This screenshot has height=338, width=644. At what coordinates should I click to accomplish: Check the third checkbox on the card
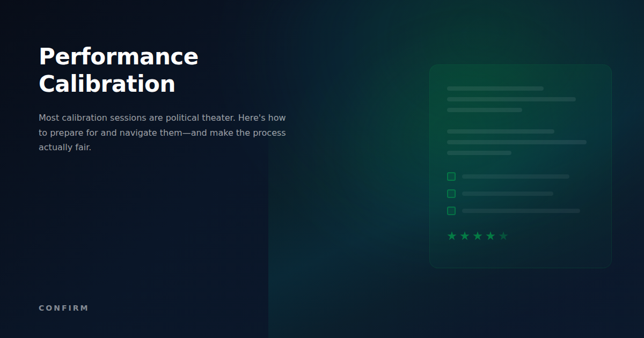[451, 210]
